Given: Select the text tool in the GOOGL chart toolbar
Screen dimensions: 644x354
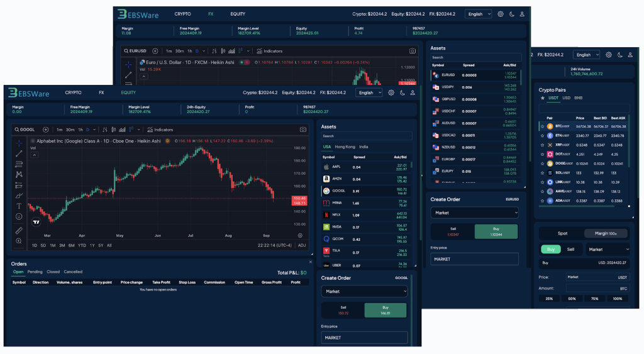Looking at the screenshot, I should 19,206.
